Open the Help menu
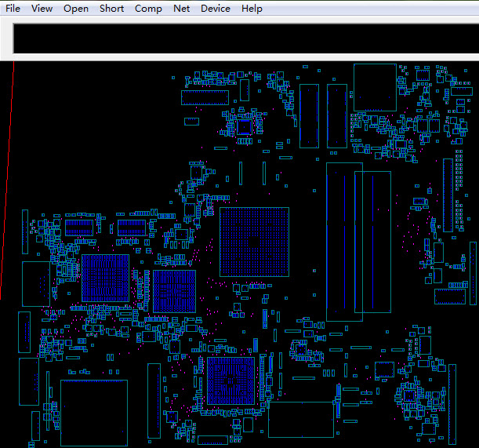The width and height of the screenshot is (479, 448). [252, 9]
